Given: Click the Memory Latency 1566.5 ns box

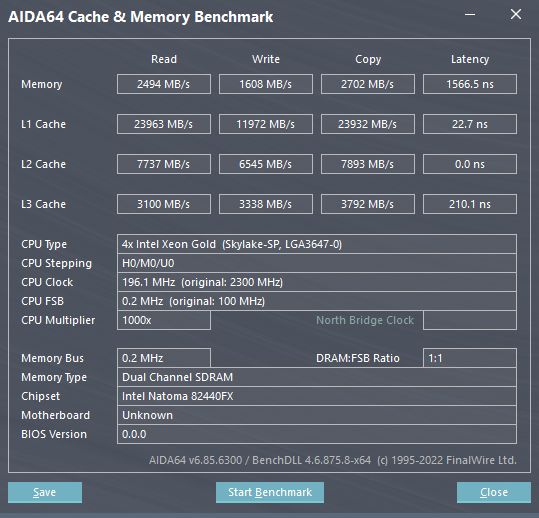Looking at the screenshot, I should coord(470,84).
